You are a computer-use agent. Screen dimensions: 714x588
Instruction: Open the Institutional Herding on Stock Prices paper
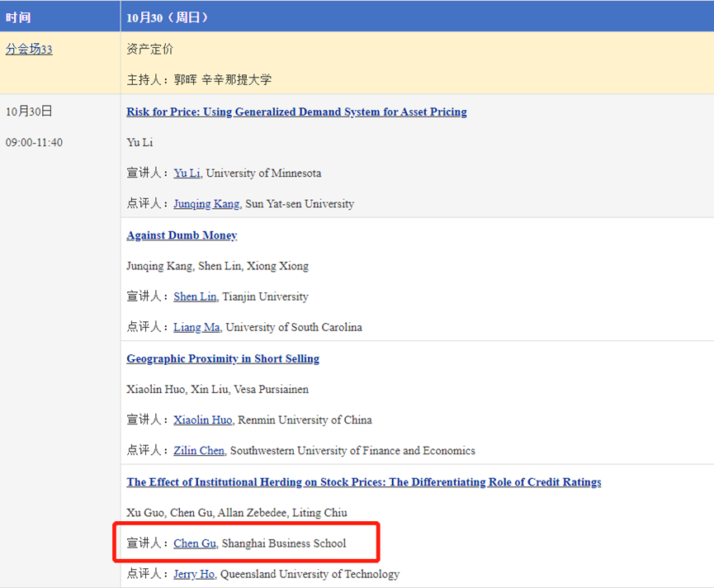coord(363,481)
